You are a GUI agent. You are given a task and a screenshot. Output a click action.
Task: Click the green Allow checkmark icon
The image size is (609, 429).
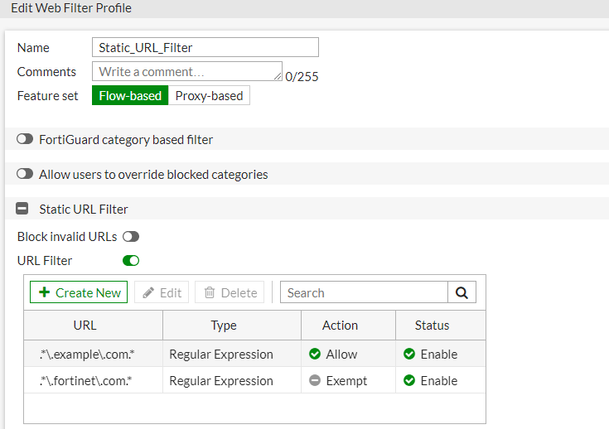(314, 354)
